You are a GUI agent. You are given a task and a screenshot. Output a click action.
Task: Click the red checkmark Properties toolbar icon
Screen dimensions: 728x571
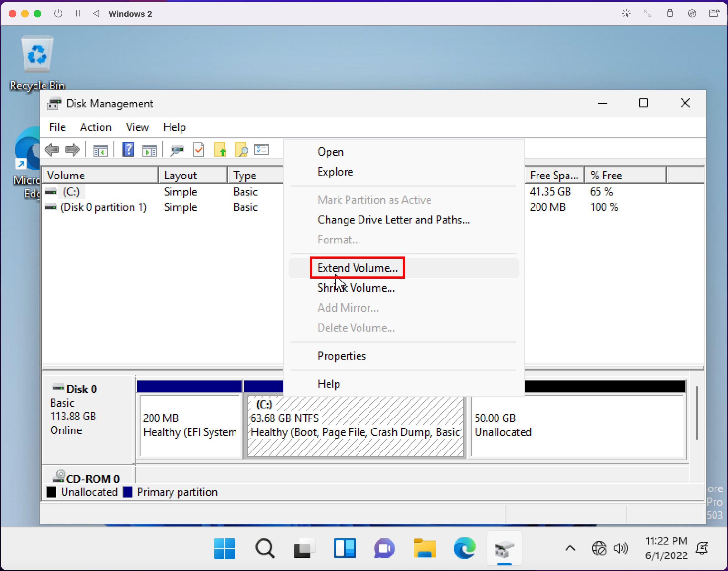pyautogui.click(x=199, y=149)
